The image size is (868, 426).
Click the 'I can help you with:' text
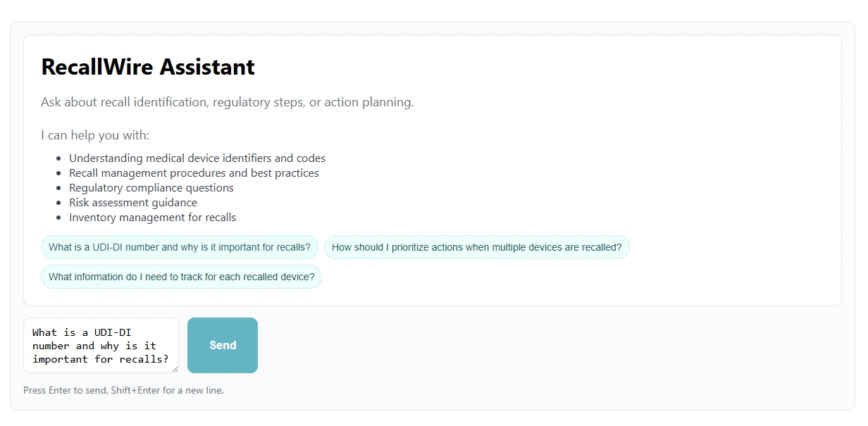(x=95, y=135)
